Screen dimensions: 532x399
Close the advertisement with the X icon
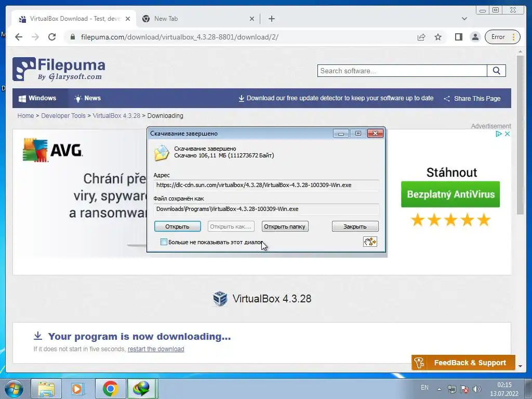[x=507, y=134]
